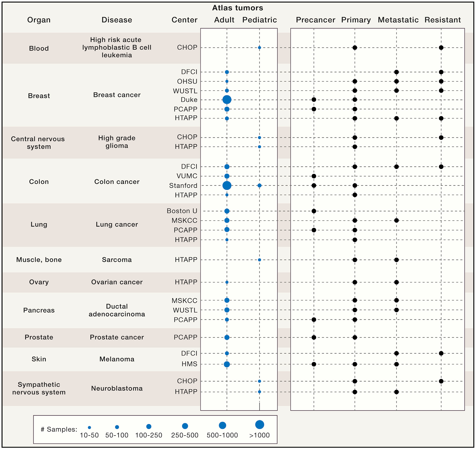Click the "500-1000" legend label
Image resolution: width=476 pixels, height=449 pixels.
(x=222, y=435)
